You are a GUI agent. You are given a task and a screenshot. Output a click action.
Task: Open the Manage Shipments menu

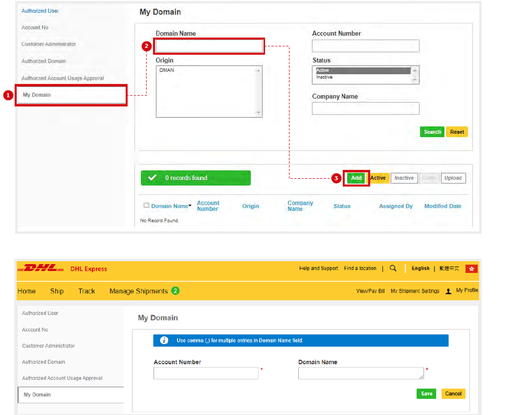[138, 291]
